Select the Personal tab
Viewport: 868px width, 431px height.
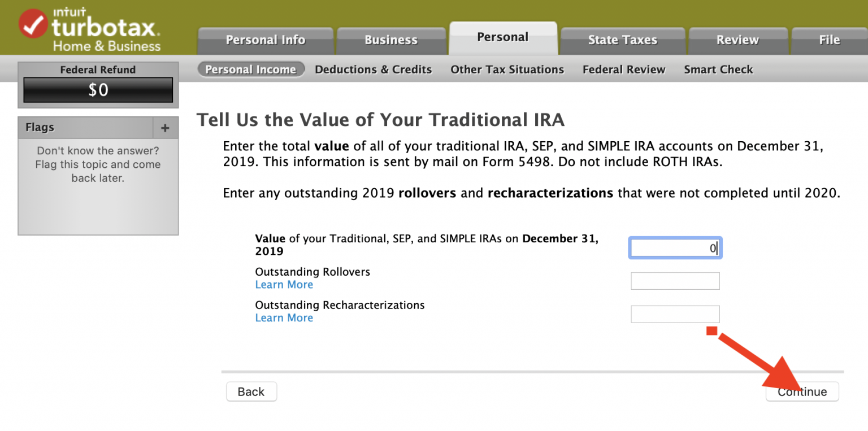(502, 37)
